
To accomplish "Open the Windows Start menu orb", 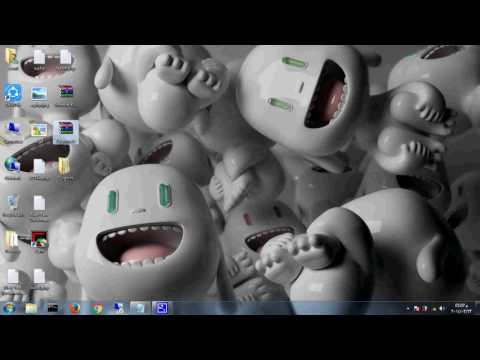I will click(x=9, y=308).
